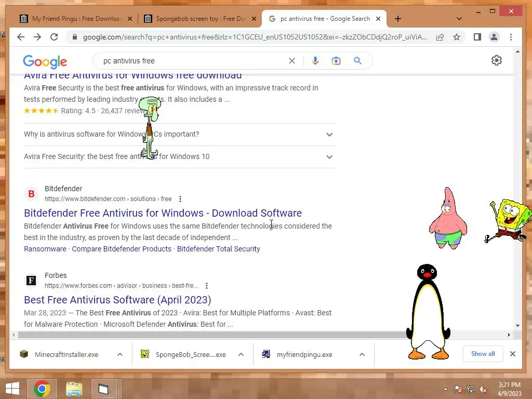Open Chrome side panel
Image resolution: width=532 pixels, height=399 pixels.
point(477,37)
